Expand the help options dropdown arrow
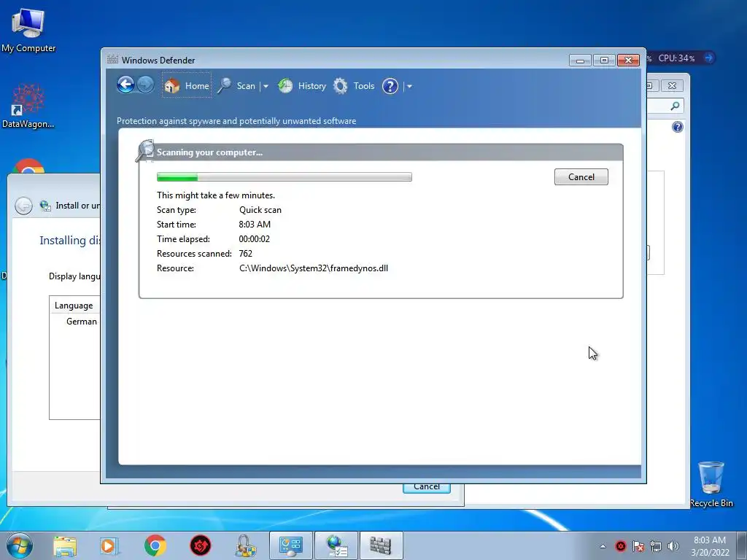747x560 pixels. pyautogui.click(x=409, y=87)
